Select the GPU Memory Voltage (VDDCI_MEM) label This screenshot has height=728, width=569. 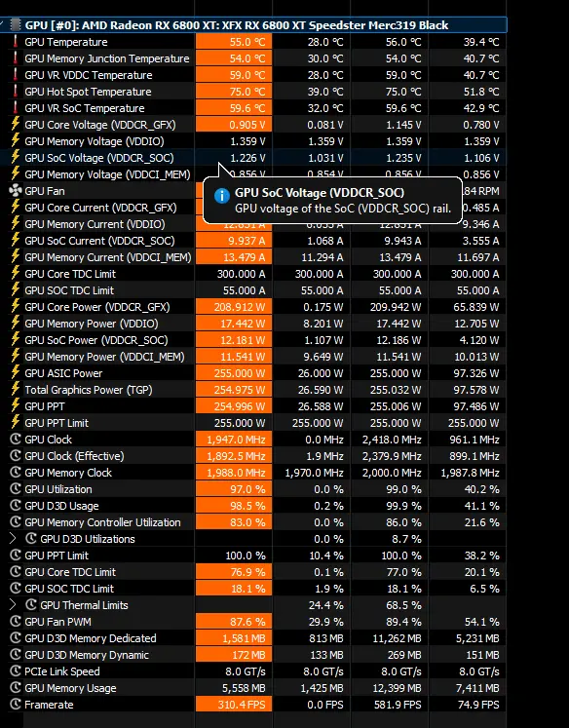tap(108, 174)
